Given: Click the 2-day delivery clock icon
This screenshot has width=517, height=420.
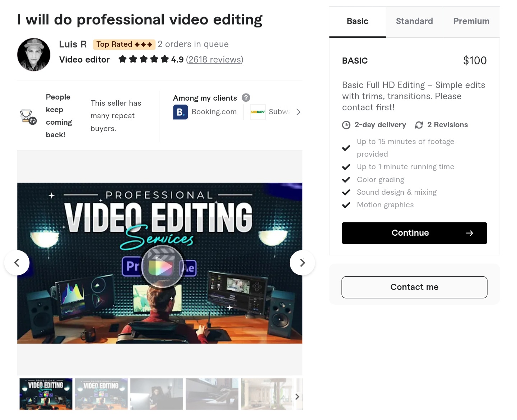Looking at the screenshot, I should click(x=346, y=125).
